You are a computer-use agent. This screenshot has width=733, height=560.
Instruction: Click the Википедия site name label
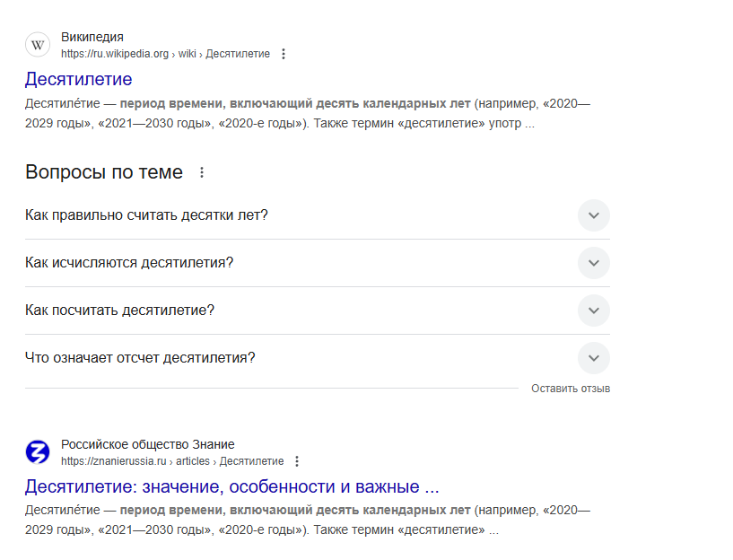pyautogui.click(x=92, y=37)
